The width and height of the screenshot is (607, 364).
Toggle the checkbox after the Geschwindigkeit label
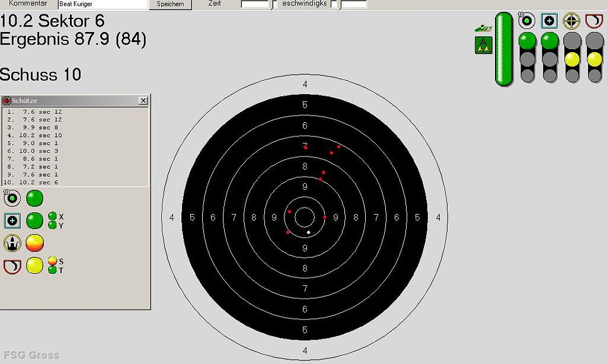[x=334, y=5]
